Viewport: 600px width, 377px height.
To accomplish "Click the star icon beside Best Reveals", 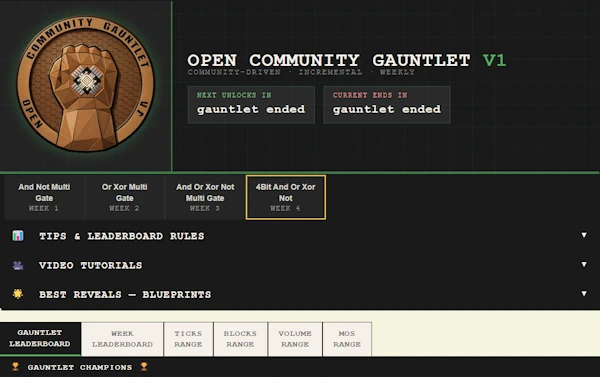I will tap(18, 294).
